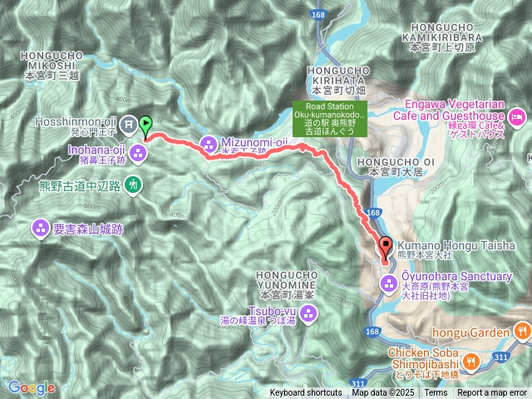Click the Ōyunohara Sanctuary purple pin
532x399 pixels.
[x=389, y=284]
